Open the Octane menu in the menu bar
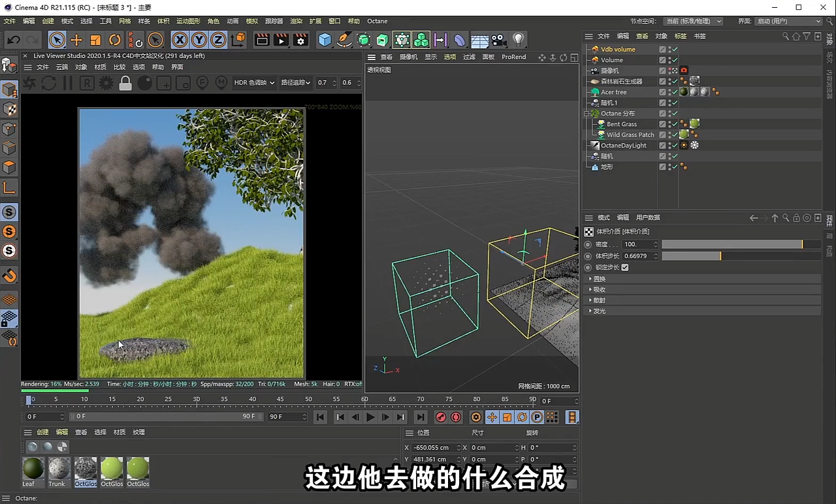The width and height of the screenshot is (836, 504). coord(377,20)
